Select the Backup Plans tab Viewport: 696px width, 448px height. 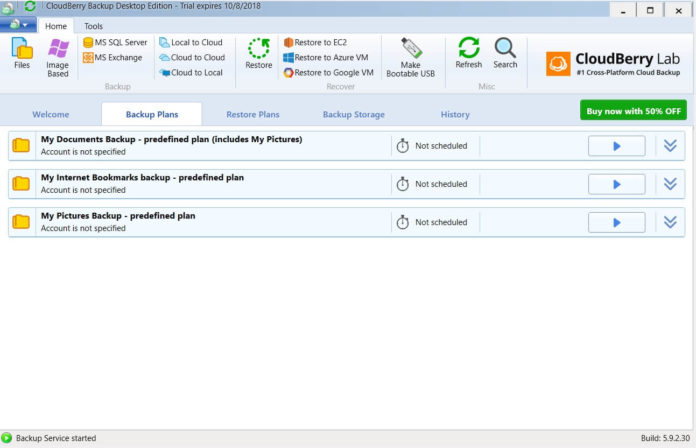coord(152,115)
